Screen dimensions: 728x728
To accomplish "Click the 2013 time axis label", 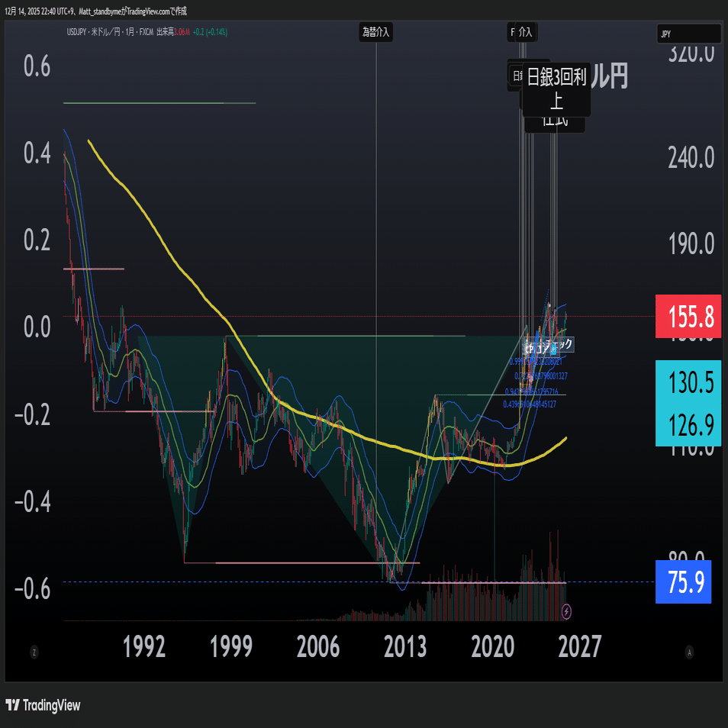I will [405, 647].
